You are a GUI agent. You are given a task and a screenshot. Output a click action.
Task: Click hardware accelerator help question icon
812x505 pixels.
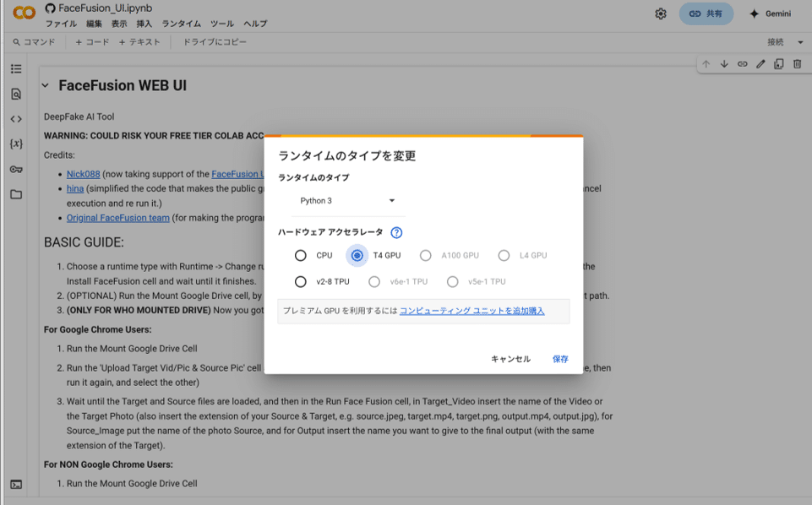click(396, 233)
